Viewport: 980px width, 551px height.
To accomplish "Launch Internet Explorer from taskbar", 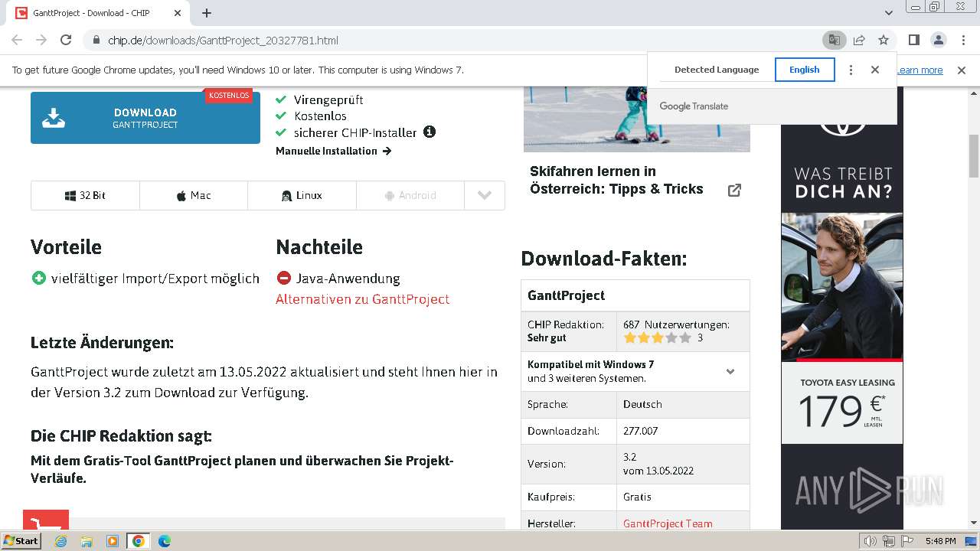I will pyautogui.click(x=61, y=541).
